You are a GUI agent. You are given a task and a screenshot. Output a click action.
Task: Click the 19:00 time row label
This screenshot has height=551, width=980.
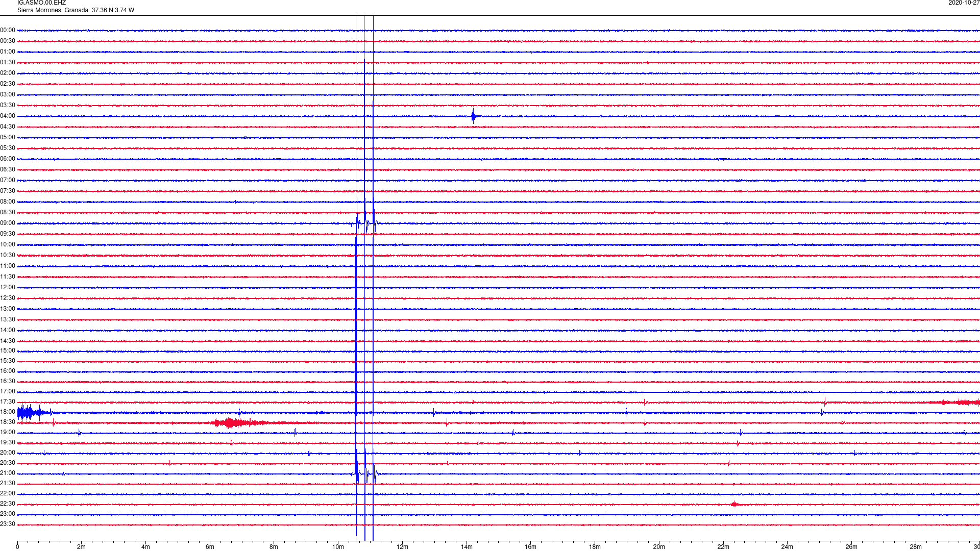[8, 433]
